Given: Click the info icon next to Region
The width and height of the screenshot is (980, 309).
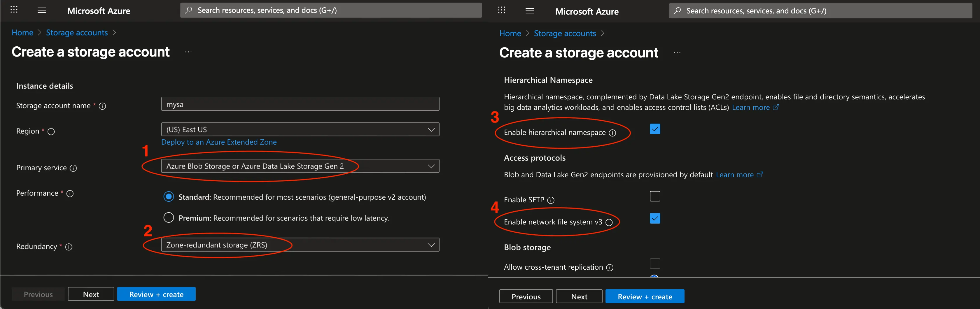Looking at the screenshot, I should 51,131.
